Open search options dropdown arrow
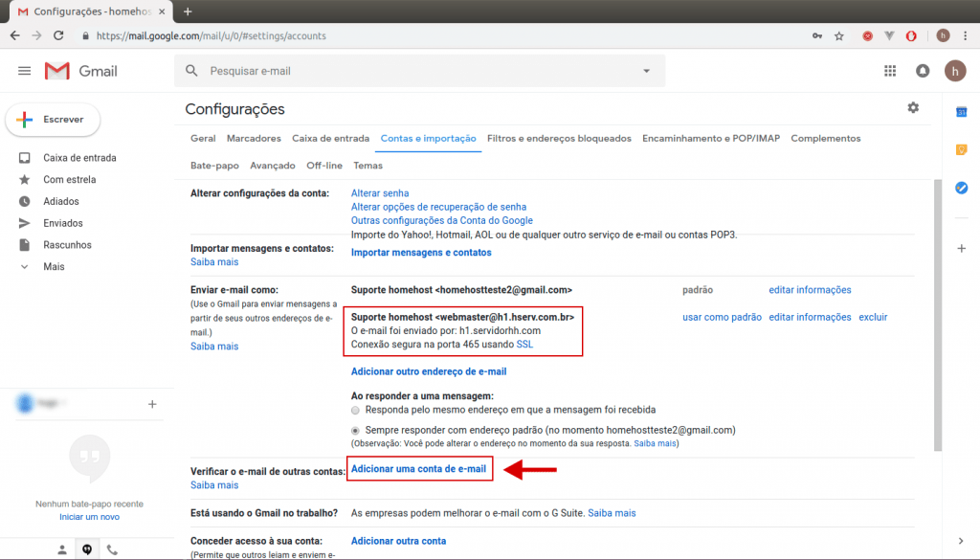 pos(646,71)
